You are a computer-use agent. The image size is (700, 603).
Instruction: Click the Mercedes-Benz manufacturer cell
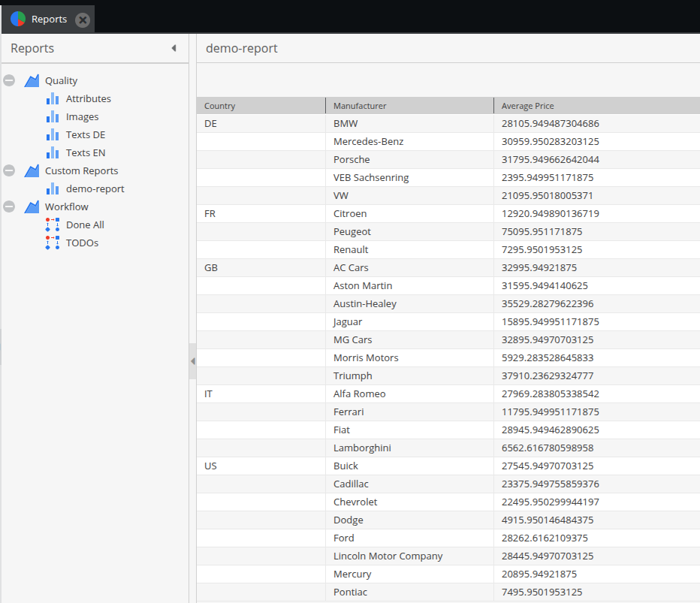[x=410, y=141]
